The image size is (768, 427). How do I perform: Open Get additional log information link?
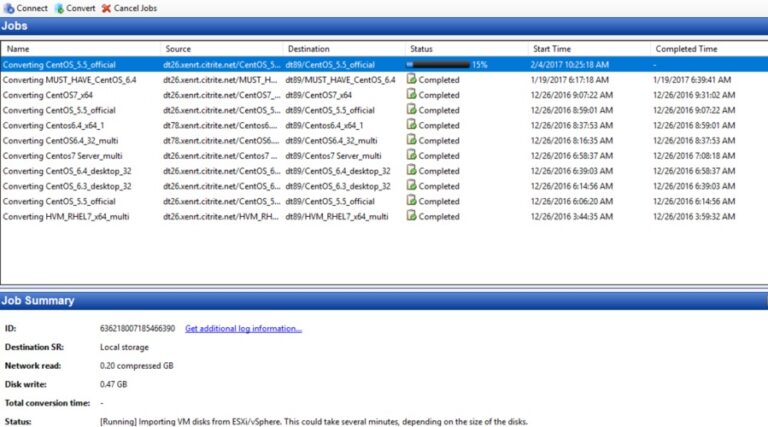(x=243, y=328)
